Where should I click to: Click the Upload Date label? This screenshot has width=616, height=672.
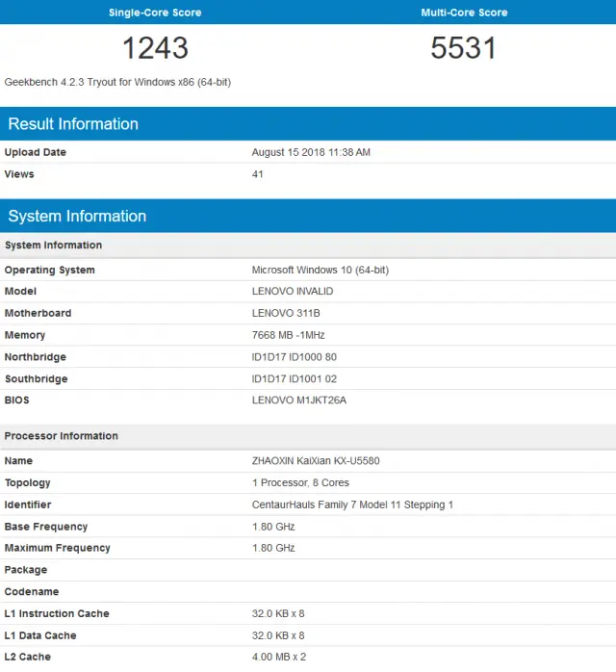coord(35,152)
